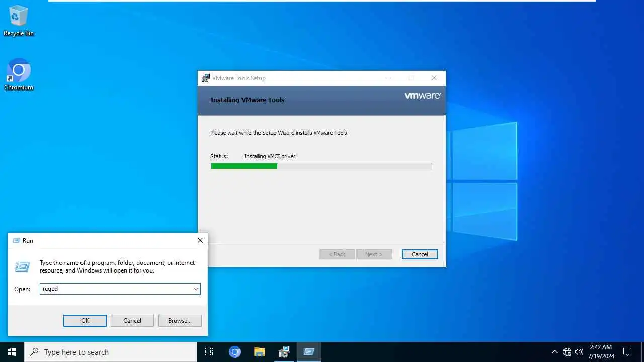Open the Windows Start menu
The height and width of the screenshot is (362, 644).
(12, 352)
